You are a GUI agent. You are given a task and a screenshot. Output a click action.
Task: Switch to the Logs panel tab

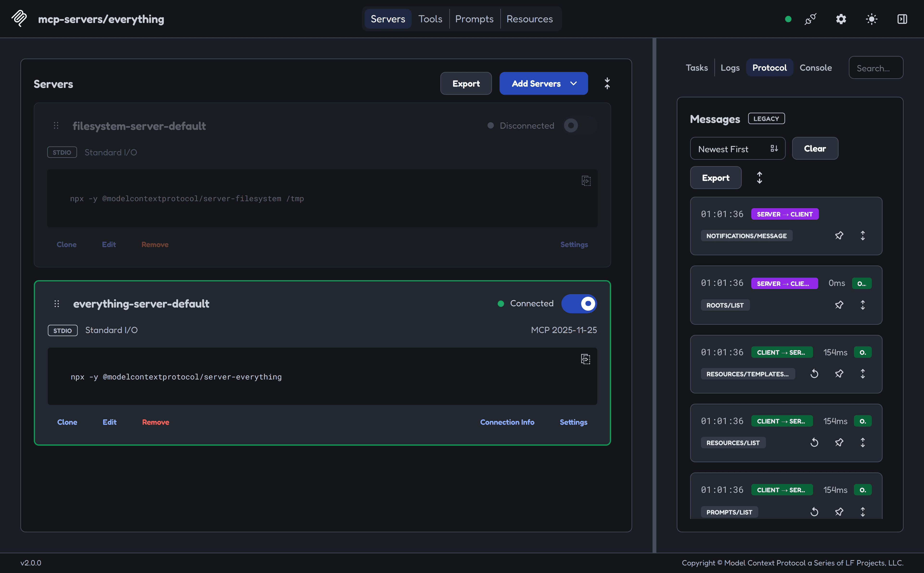730,68
